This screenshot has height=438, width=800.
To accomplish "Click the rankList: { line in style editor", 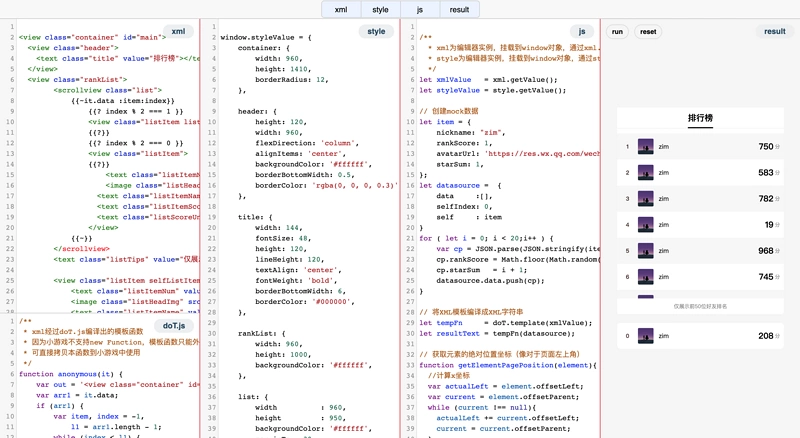I will point(262,333).
